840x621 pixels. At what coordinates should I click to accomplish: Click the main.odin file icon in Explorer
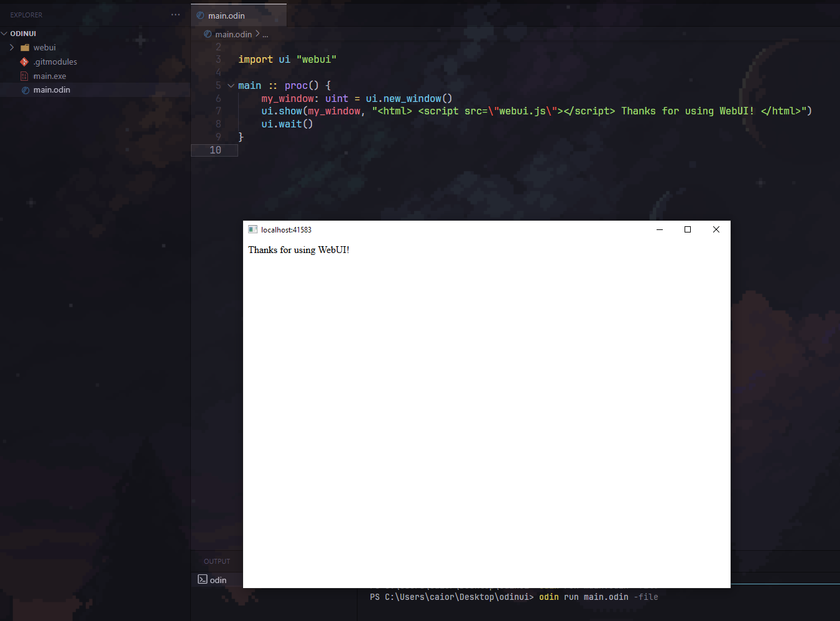tap(25, 90)
